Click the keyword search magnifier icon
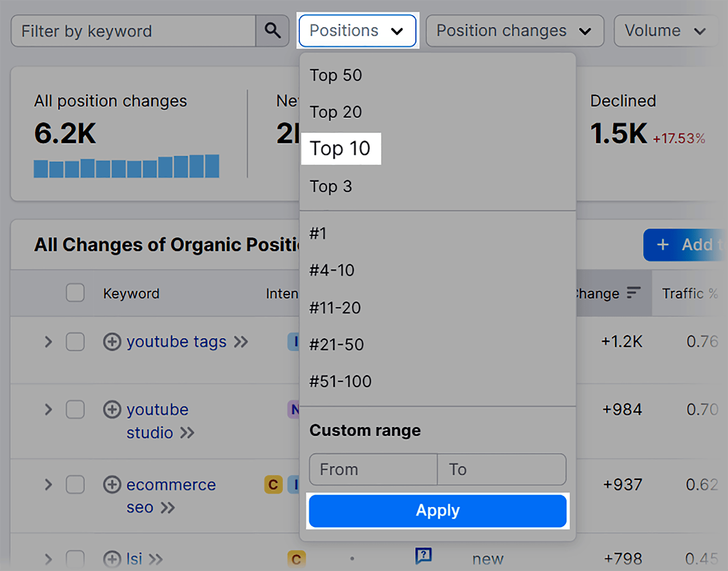The height and width of the screenshot is (571, 728). (272, 31)
